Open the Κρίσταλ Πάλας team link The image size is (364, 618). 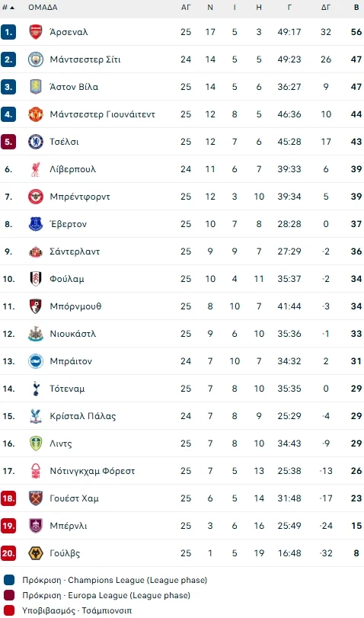(83, 416)
